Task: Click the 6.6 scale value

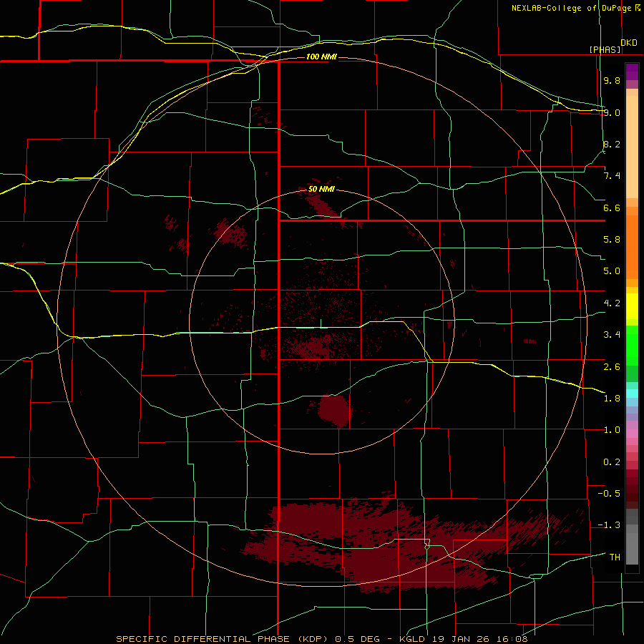Action: tap(612, 208)
